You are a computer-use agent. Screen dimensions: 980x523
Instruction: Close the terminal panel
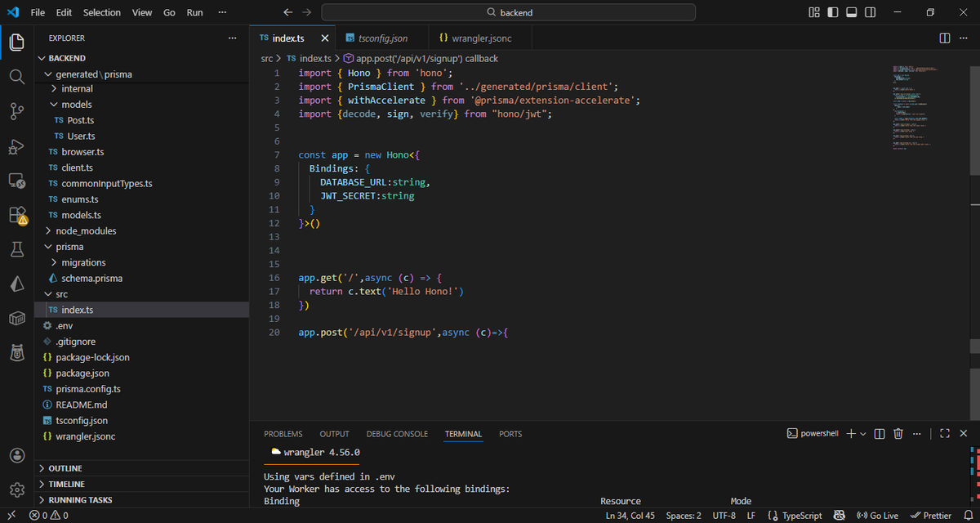click(965, 433)
